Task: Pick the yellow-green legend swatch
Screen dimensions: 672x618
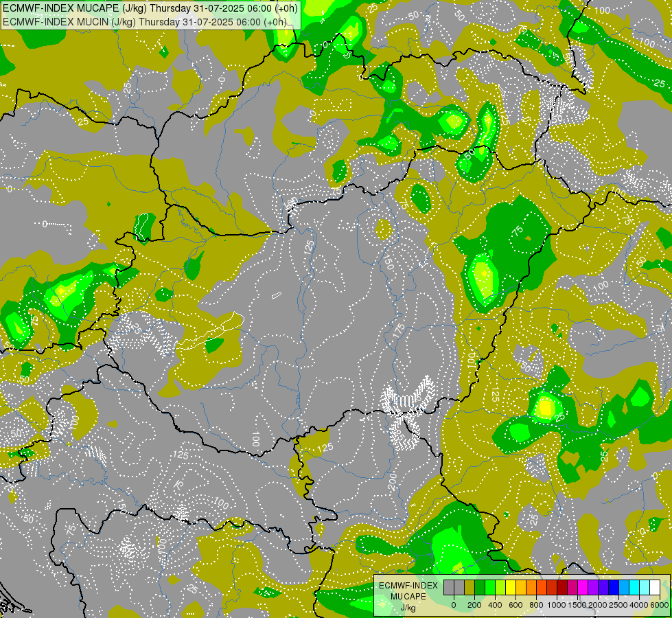Action: tap(500, 587)
